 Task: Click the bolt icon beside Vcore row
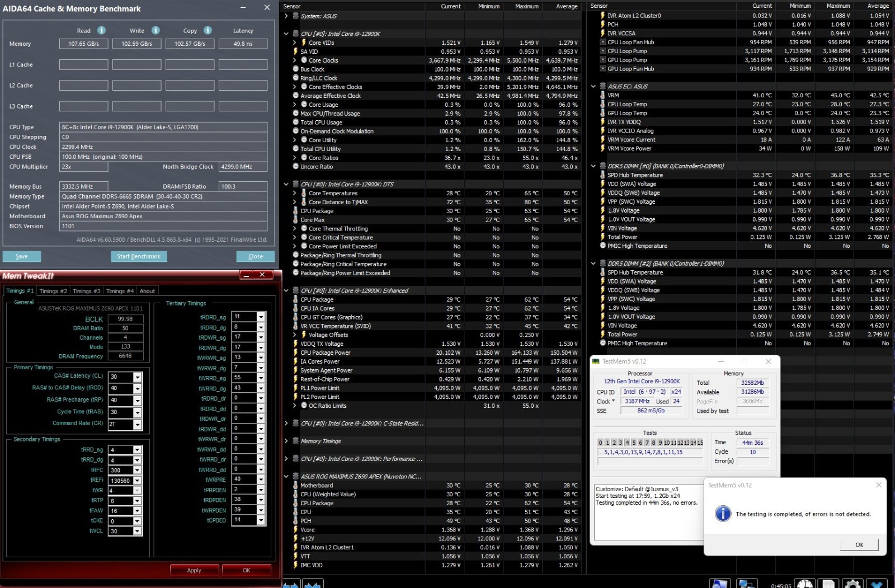point(296,530)
